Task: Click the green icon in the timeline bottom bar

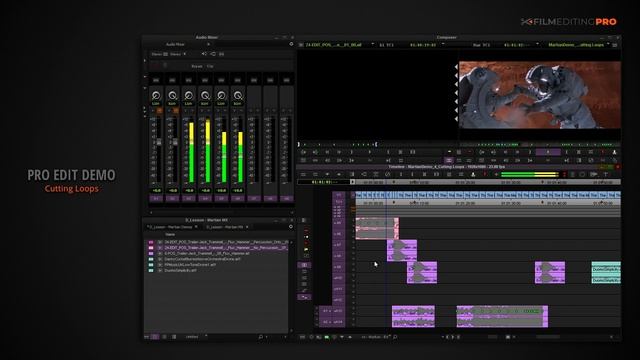Action: coord(327,337)
